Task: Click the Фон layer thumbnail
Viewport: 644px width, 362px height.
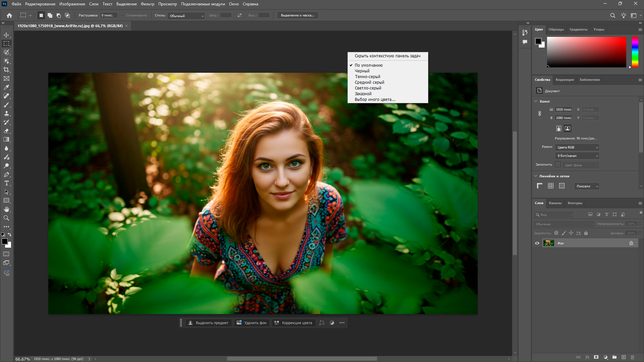Action: (x=548, y=243)
